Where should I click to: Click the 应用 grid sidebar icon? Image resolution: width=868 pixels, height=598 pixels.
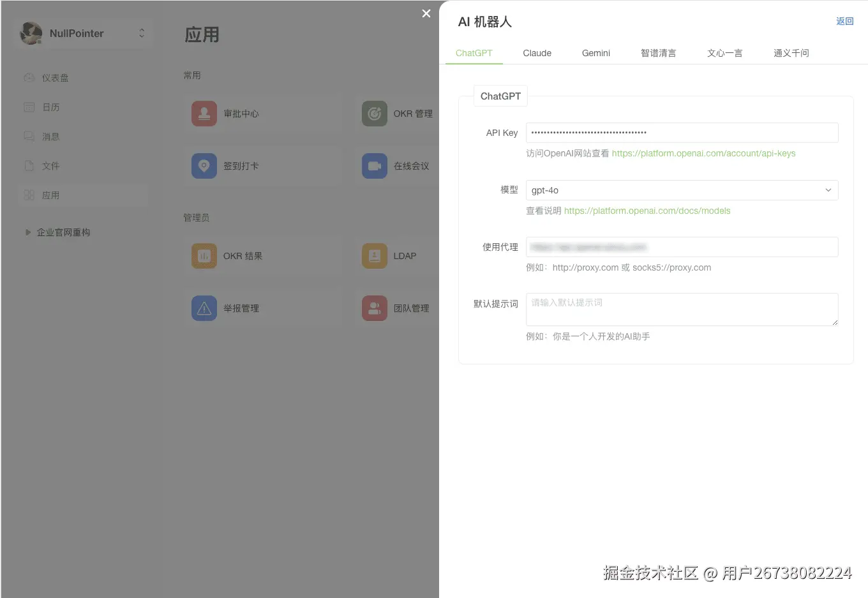coord(29,195)
